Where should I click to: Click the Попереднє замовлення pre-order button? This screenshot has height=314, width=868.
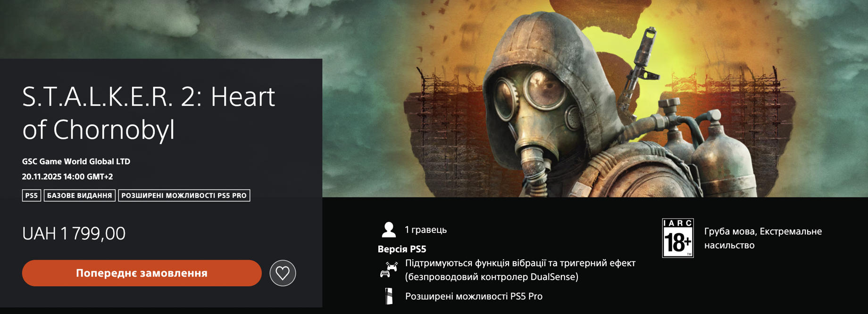tap(142, 273)
